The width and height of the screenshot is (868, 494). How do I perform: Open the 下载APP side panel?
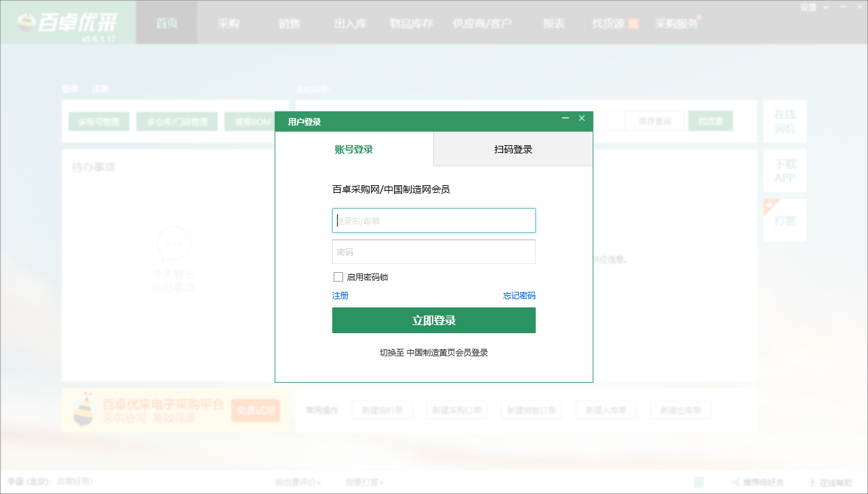click(785, 171)
